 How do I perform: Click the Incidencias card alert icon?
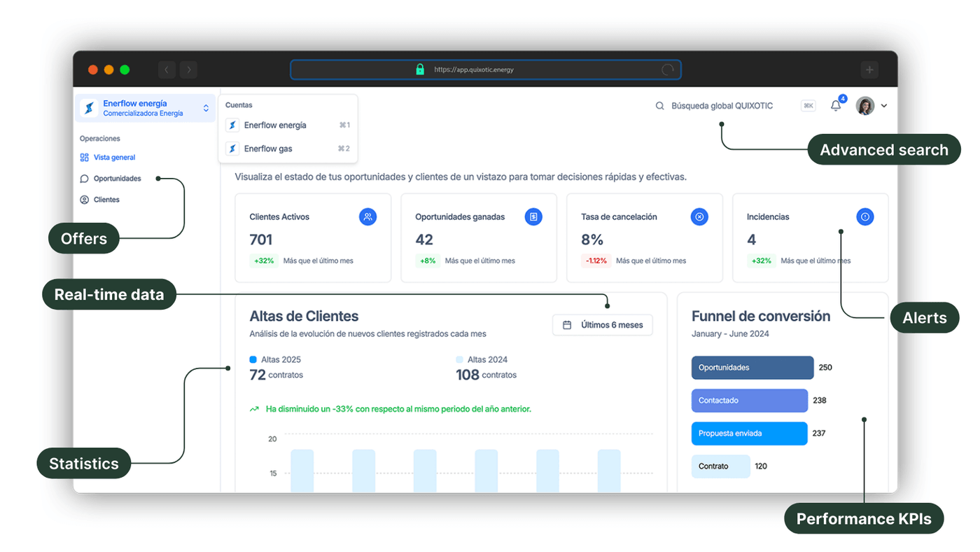click(865, 217)
